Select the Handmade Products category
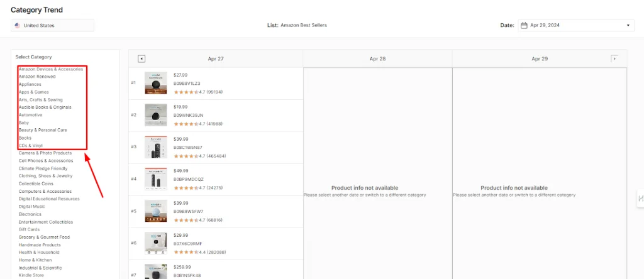The image size is (644, 279). pos(40,245)
